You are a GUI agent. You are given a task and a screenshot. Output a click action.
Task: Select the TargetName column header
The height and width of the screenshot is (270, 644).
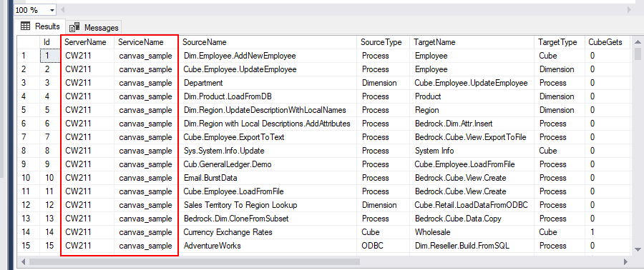(x=473, y=42)
